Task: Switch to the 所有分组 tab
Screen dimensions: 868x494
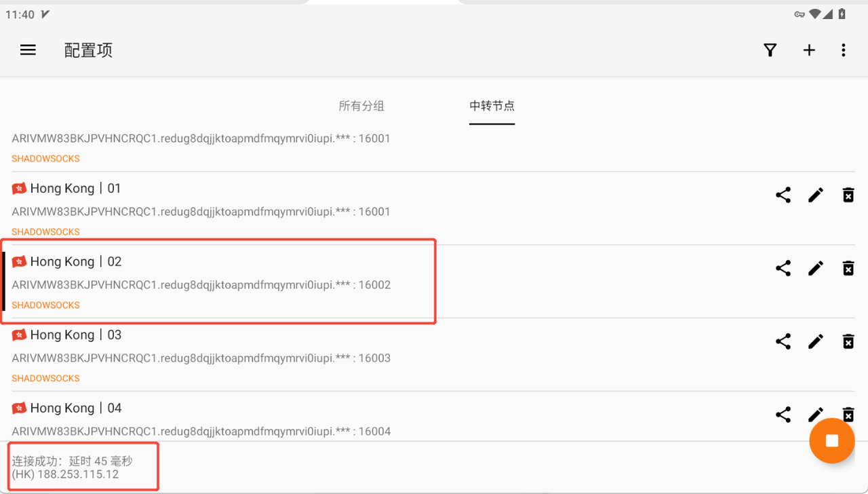Action: (x=361, y=106)
